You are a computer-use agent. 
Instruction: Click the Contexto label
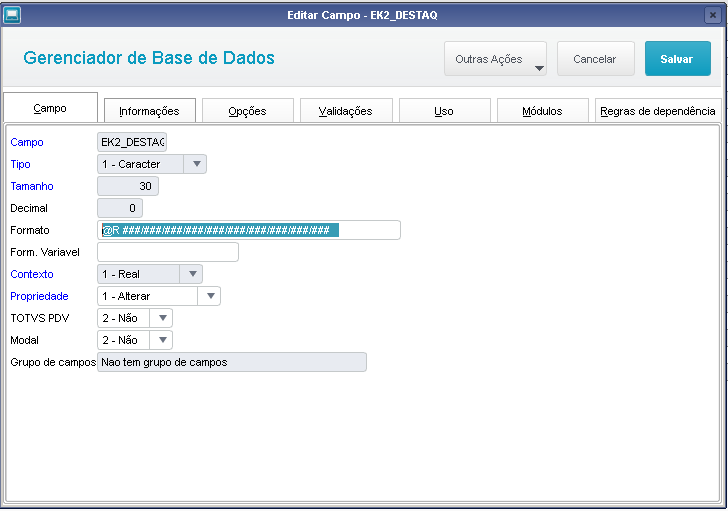tap(32, 274)
